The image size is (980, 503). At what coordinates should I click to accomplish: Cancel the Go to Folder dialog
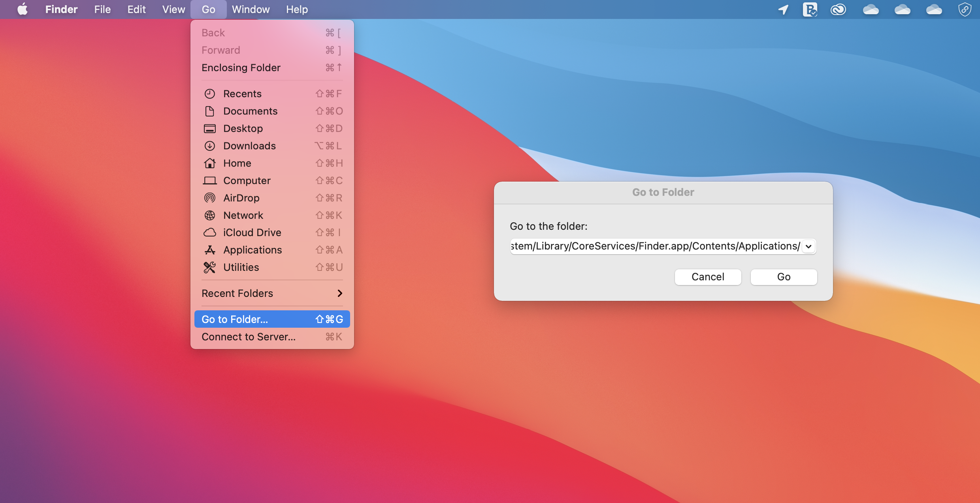coord(708,277)
